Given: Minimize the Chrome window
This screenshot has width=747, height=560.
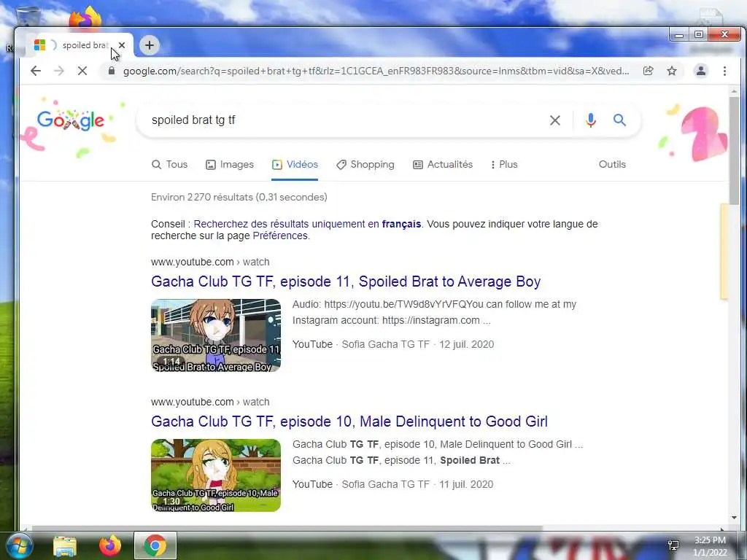Looking at the screenshot, I should point(679,35).
